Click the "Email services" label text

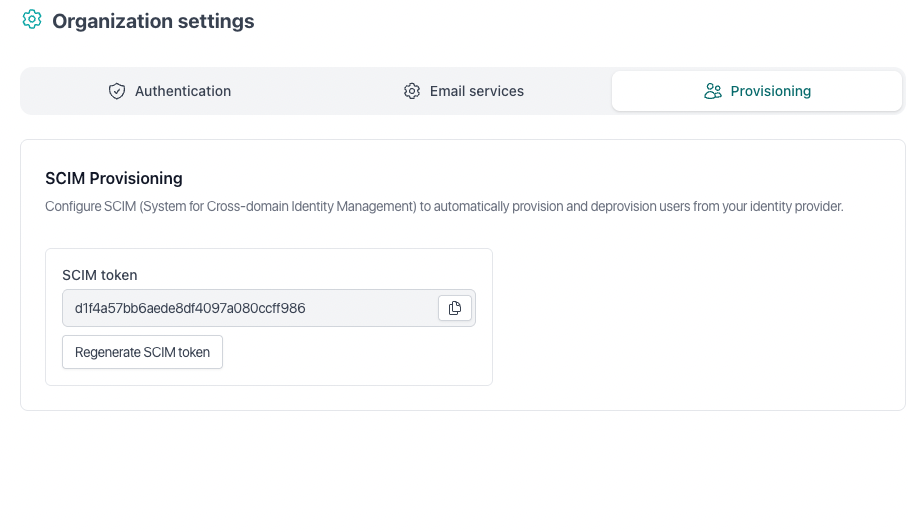pos(477,91)
